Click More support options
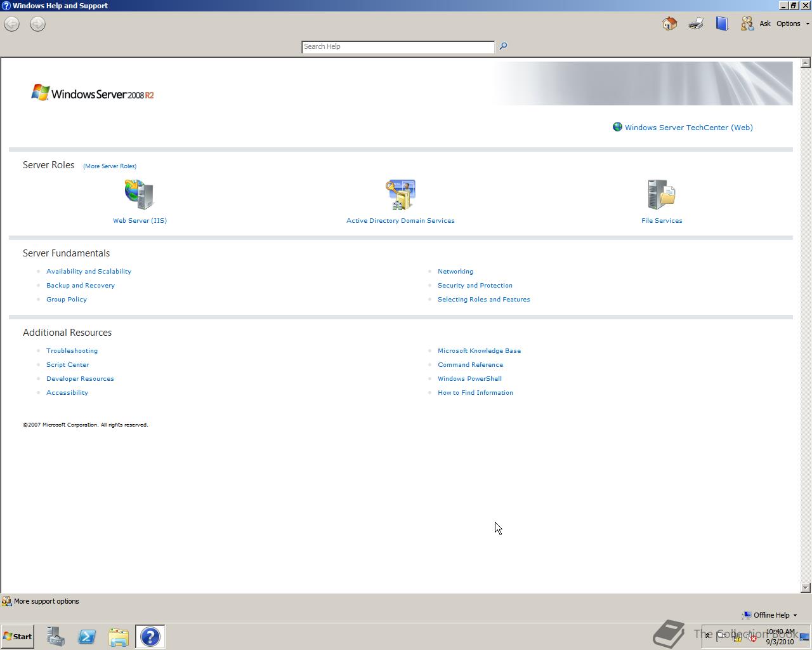Image resolution: width=812 pixels, height=650 pixels. [41, 601]
